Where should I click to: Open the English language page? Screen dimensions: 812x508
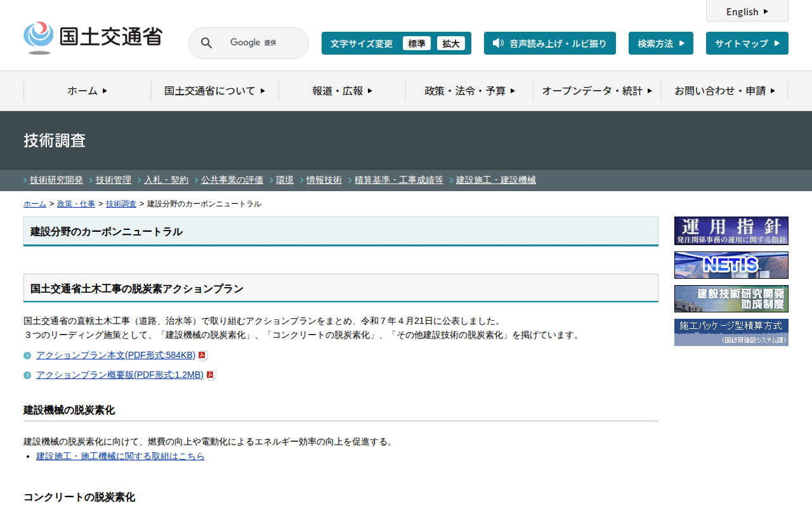pyautogui.click(x=747, y=11)
